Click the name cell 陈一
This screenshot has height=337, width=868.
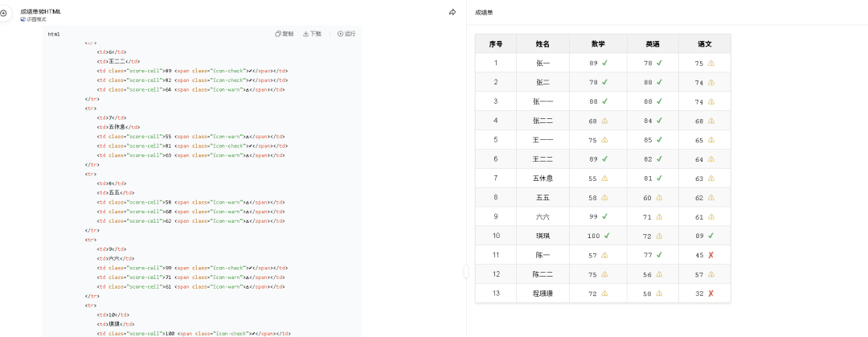543,255
